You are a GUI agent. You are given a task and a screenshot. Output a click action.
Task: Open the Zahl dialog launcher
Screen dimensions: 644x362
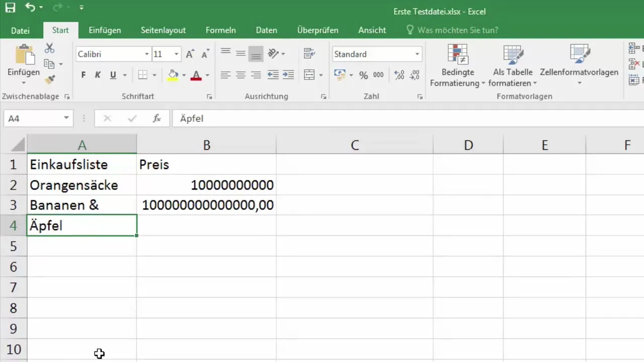(x=420, y=97)
